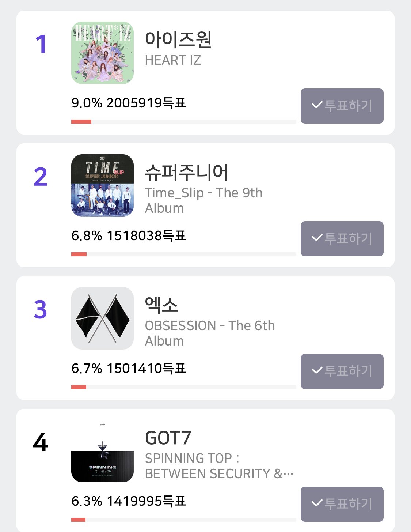This screenshot has height=532, width=411.
Task: Vote for GOT7 SPINNING TOP
Action: click(x=342, y=504)
